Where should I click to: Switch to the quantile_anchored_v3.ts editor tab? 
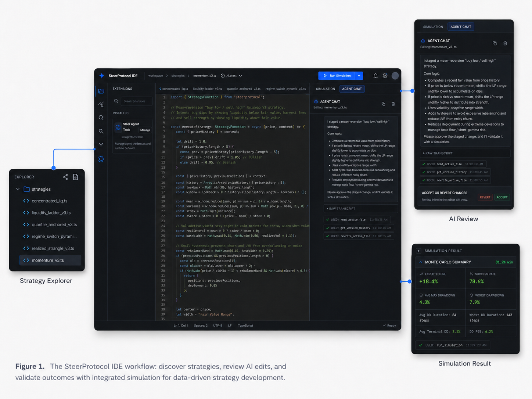coord(244,89)
